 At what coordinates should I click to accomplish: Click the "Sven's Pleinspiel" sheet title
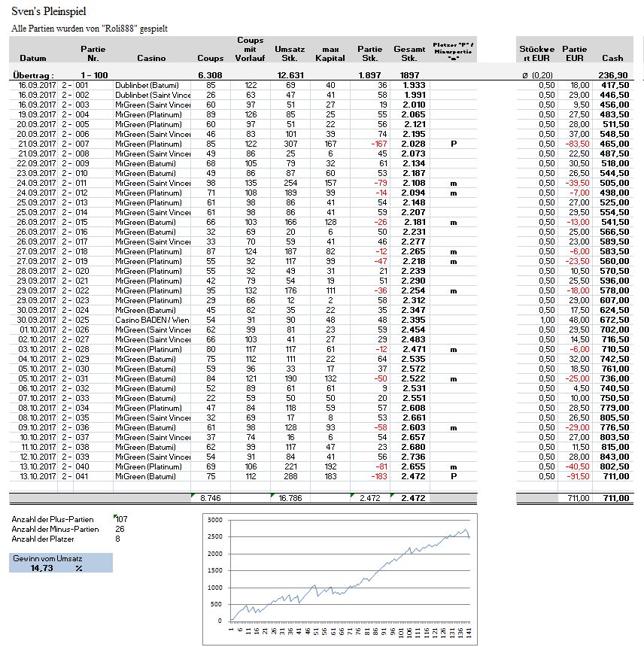pos(47,11)
